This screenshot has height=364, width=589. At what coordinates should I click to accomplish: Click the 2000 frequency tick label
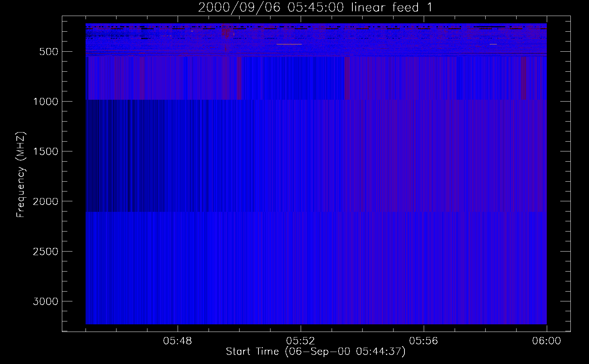point(46,201)
